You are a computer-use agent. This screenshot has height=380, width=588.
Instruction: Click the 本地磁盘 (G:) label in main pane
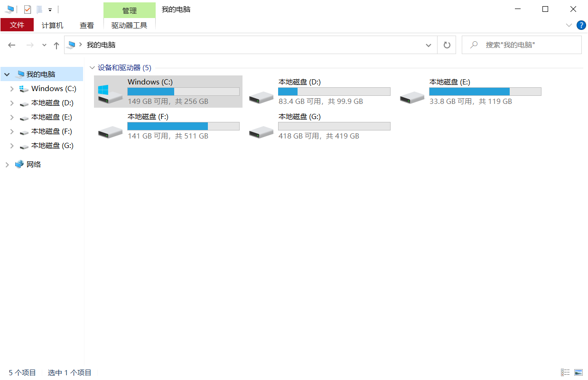pos(299,117)
